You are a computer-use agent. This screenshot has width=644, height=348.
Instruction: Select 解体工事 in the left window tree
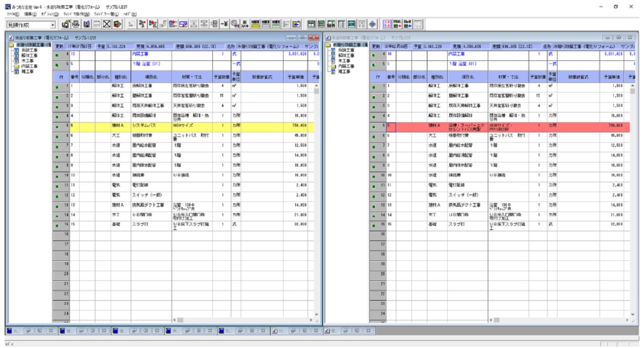coord(29,55)
